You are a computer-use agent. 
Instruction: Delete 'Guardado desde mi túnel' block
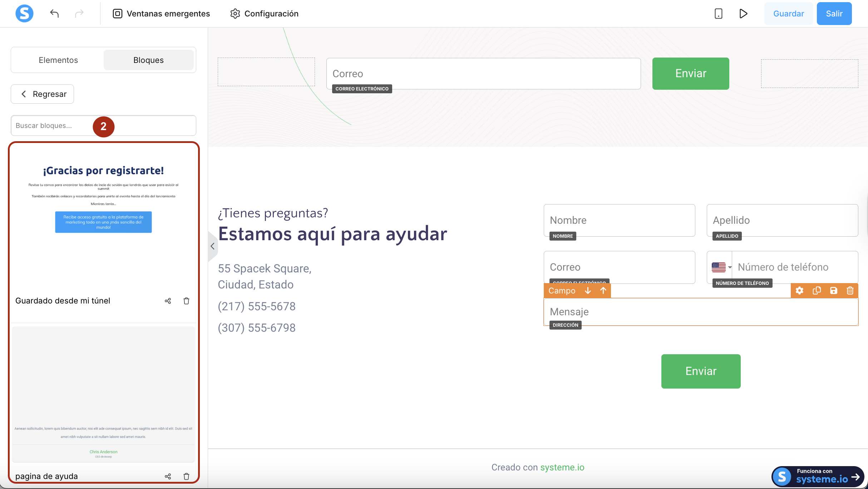click(186, 301)
